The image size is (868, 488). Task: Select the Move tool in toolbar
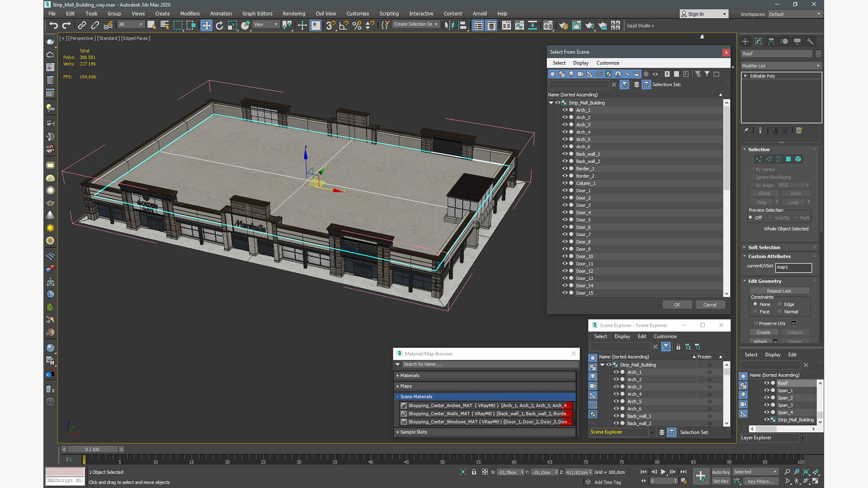(x=206, y=25)
